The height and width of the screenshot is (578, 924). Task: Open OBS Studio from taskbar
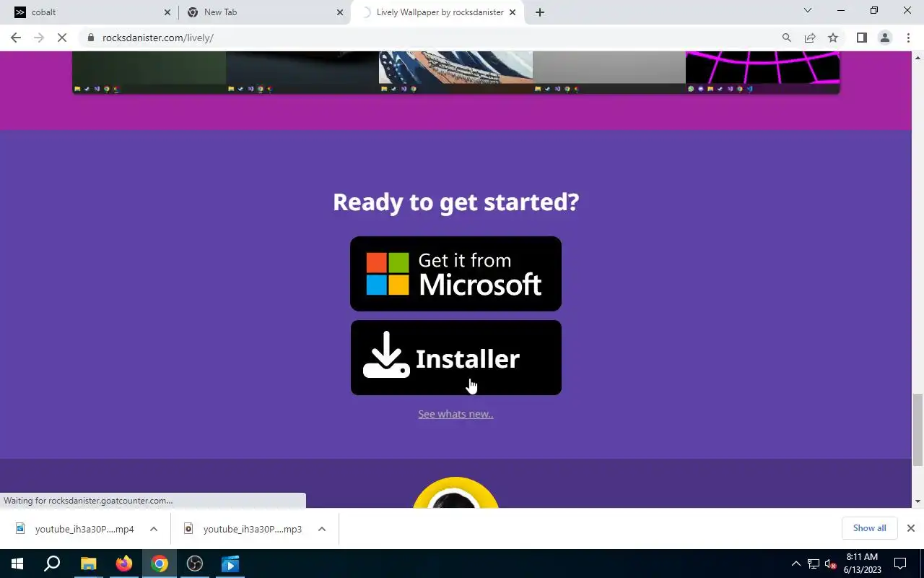point(195,564)
